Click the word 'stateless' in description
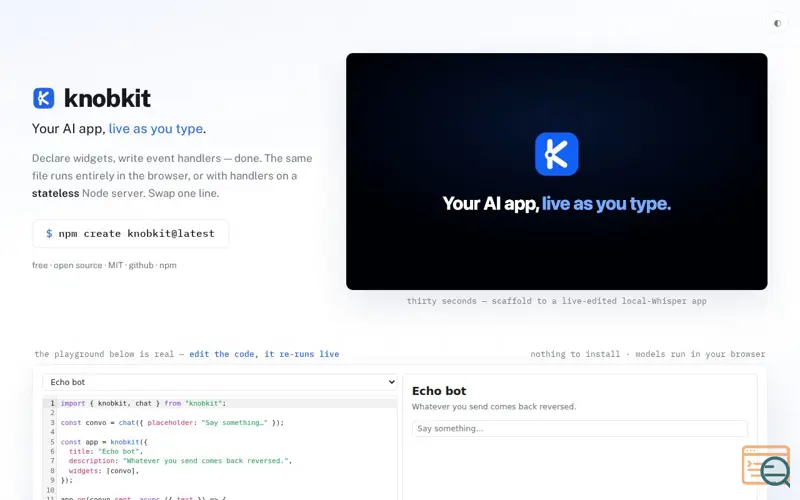The height and width of the screenshot is (500, 800). [56, 193]
